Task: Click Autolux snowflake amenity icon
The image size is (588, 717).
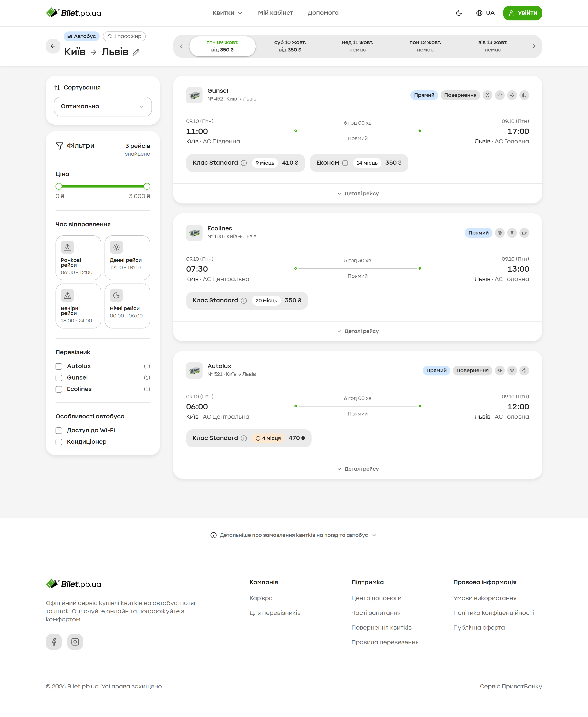Action: point(500,370)
